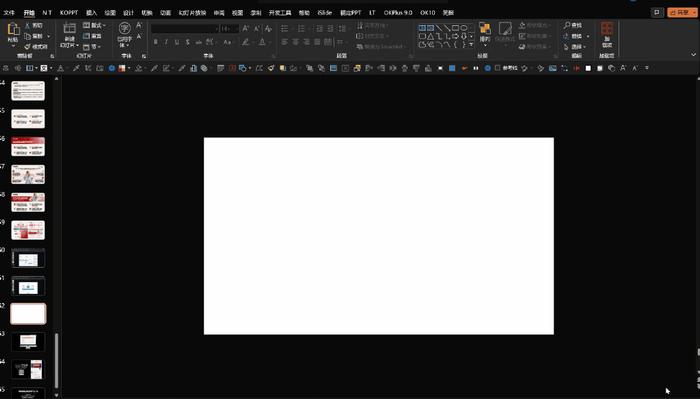Click the Shape Fill color button
The image size is (700, 399).
pyautogui.click(x=534, y=25)
